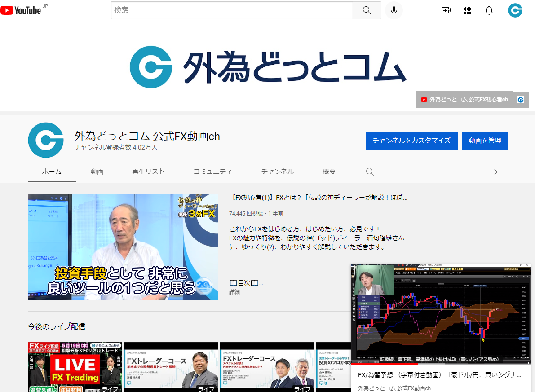The image size is (535, 392).
Task: Click the 外為どっとコム channel banner image
Action: (x=268, y=67)
